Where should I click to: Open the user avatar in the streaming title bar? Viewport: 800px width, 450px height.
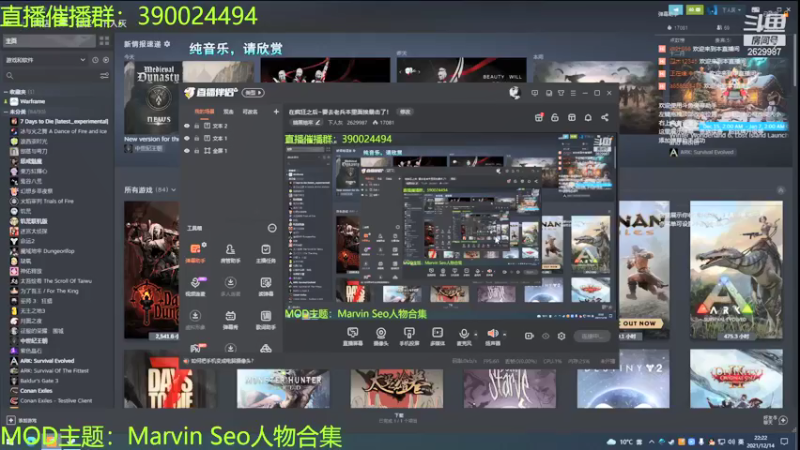coord(514,93)
